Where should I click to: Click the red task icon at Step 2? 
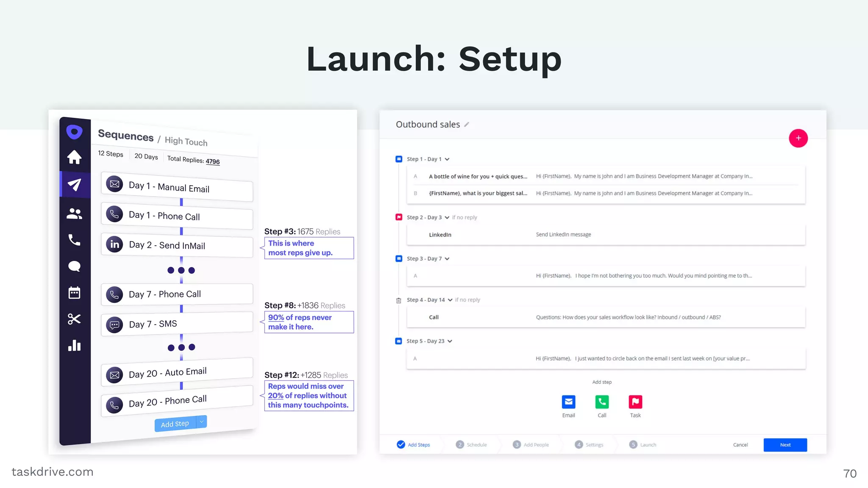pos(399,217)
